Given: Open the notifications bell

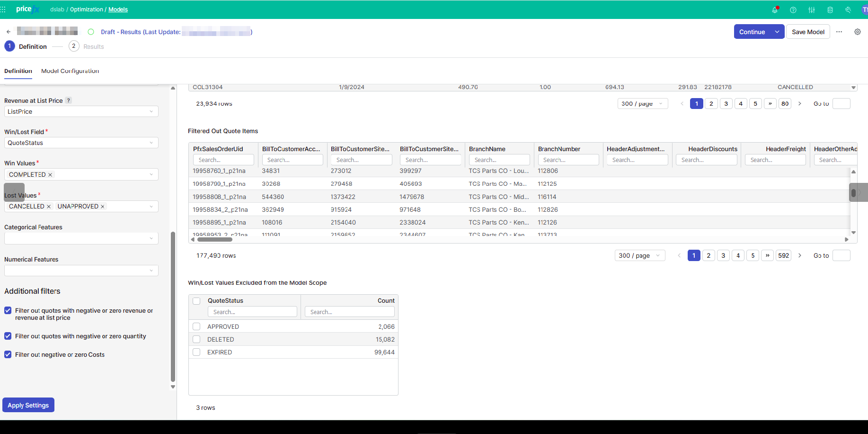Looking at the screenshot, I should pyautogui.click(x=775, y=10).
